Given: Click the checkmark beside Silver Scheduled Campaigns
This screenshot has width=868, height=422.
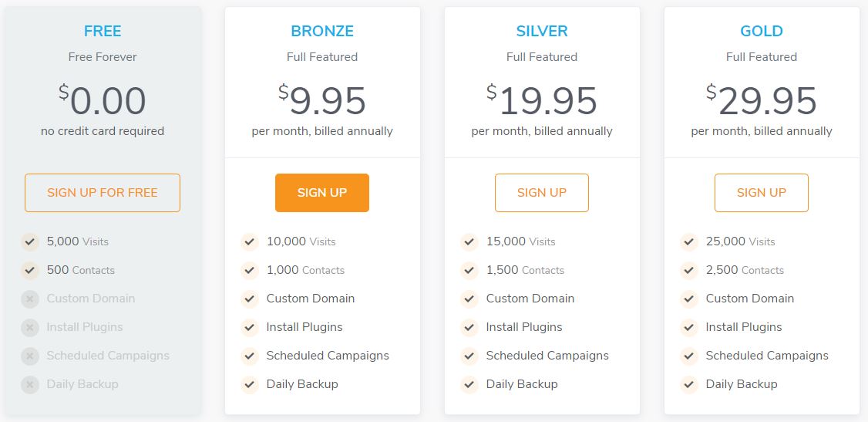Looking at the screenshot, I should point(469,356).
